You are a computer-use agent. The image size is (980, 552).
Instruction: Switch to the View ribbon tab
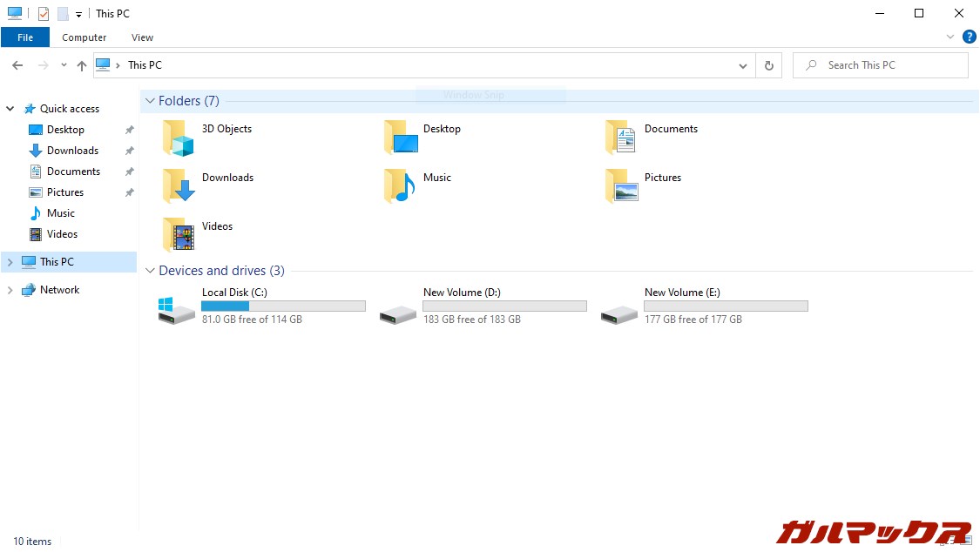coord(142,37)
